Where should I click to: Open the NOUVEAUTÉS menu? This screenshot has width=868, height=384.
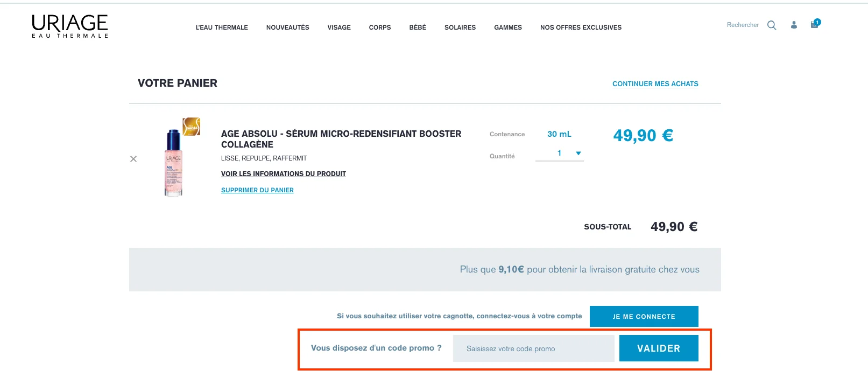coord(288,27)
